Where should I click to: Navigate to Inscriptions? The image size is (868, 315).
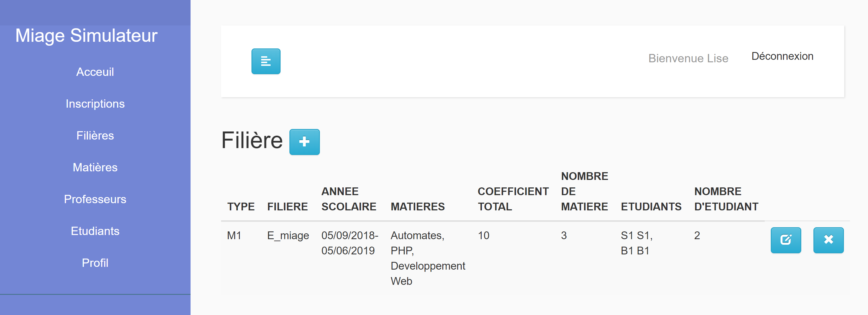95,104
